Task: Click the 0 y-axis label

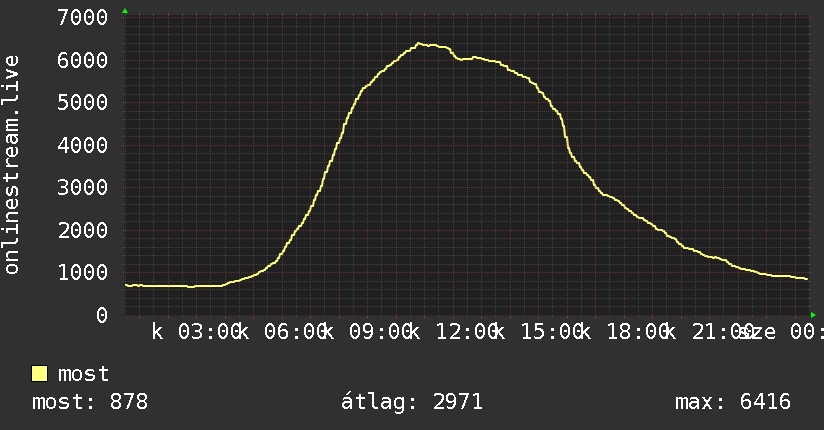Action: coord(102,315)
